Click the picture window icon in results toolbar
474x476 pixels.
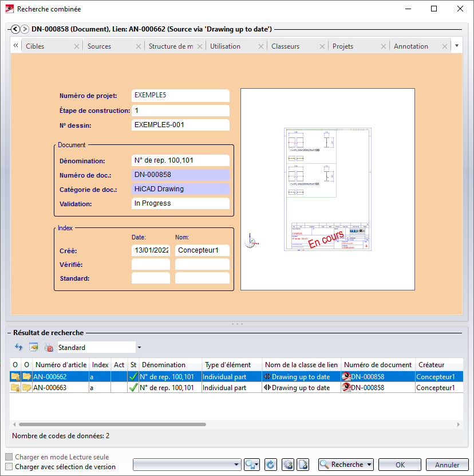(33, 347)
